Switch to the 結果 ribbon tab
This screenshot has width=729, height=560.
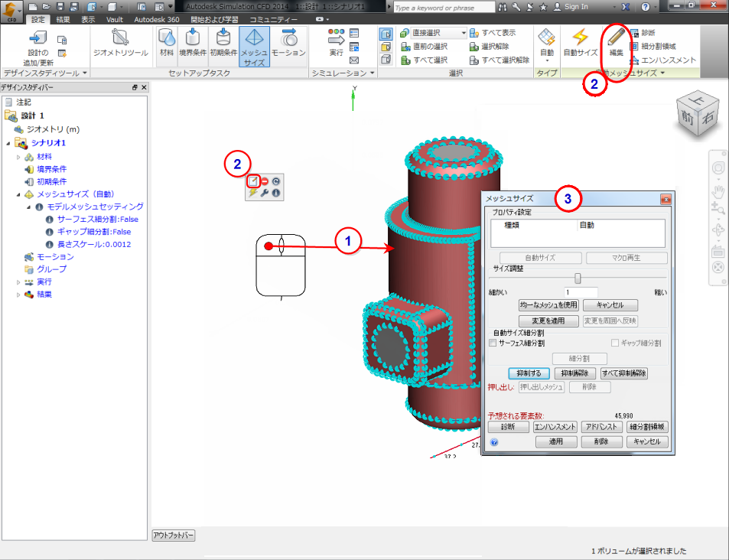pyautogui.click(x=63, y=20)
